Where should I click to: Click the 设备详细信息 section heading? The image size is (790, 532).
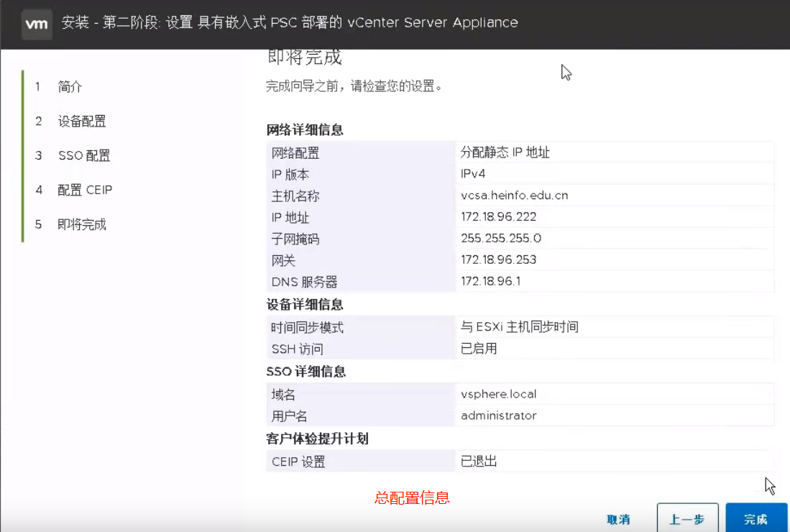pos(304,304)
